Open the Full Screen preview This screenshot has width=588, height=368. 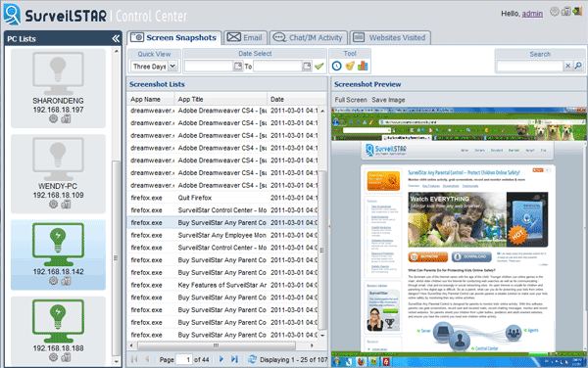click(351, 100)
